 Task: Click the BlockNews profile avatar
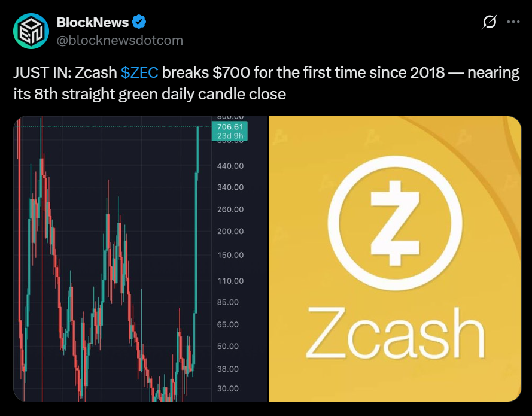(30, 31)
